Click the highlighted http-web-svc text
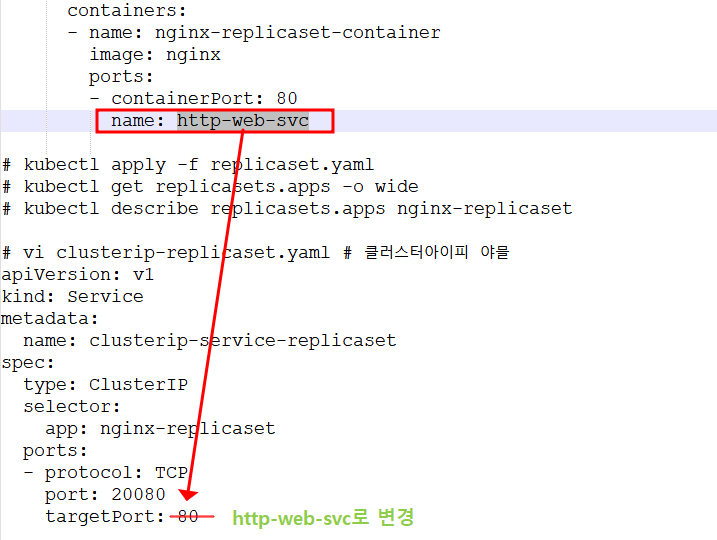Image resolution: width=717 pixels, height=540 pixels. click(243, 121)
